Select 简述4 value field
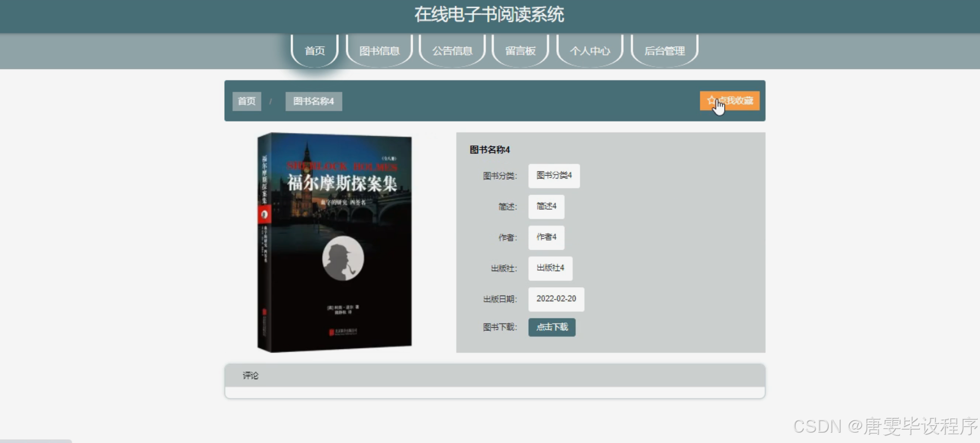 pyautogui.click(x=546, y=206)
